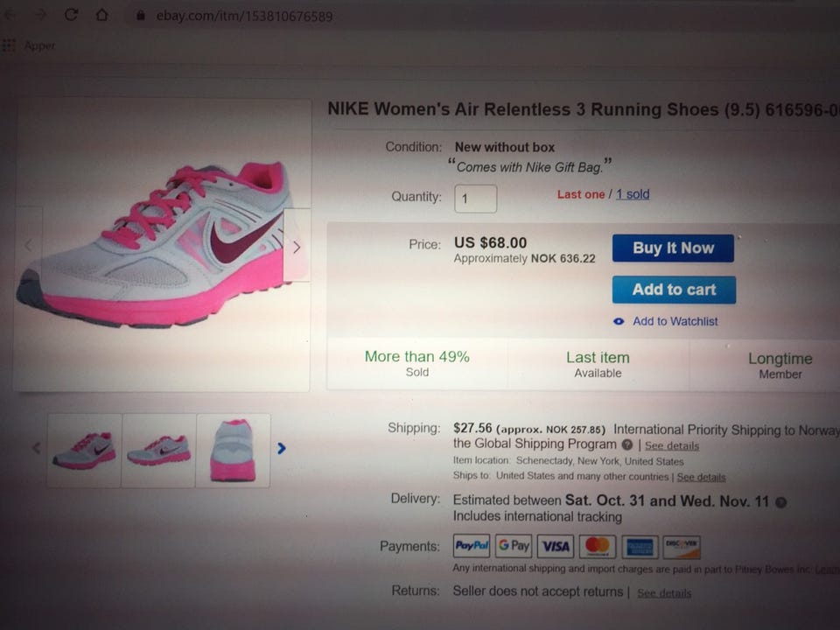Image resolution: width=840 pixels, height=630 pixels.
Task: Move thumbnail strip back with left arrow
Action: [x=36, y=448]
